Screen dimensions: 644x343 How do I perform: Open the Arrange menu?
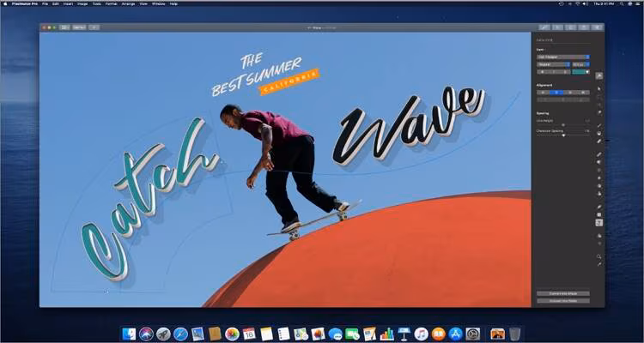(128, 3)
